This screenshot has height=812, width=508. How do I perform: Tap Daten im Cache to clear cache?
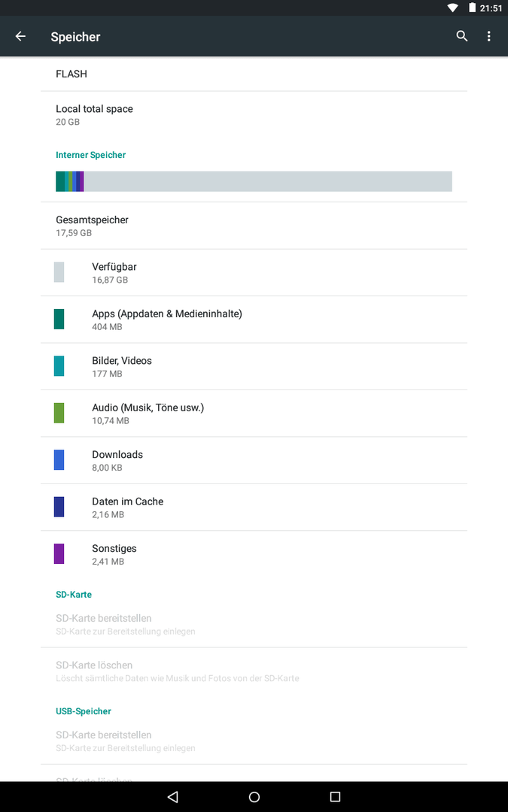[x=254, y=507]
